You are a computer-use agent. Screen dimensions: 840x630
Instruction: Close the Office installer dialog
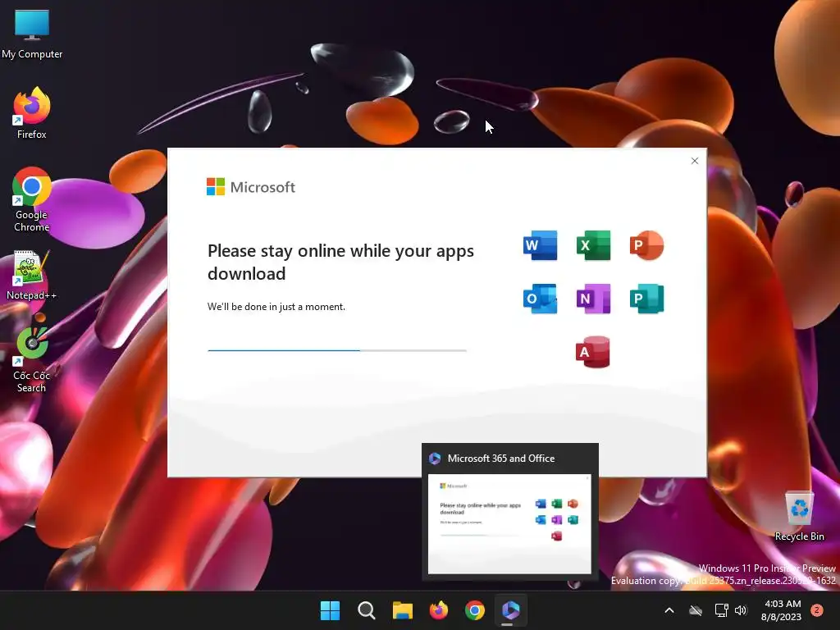pos(695,161)
